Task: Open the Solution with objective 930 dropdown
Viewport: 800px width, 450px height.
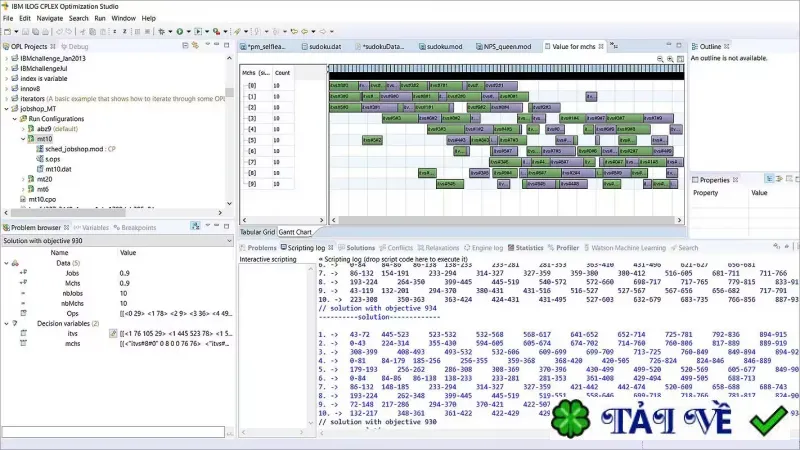Action: tap(229, 241)
